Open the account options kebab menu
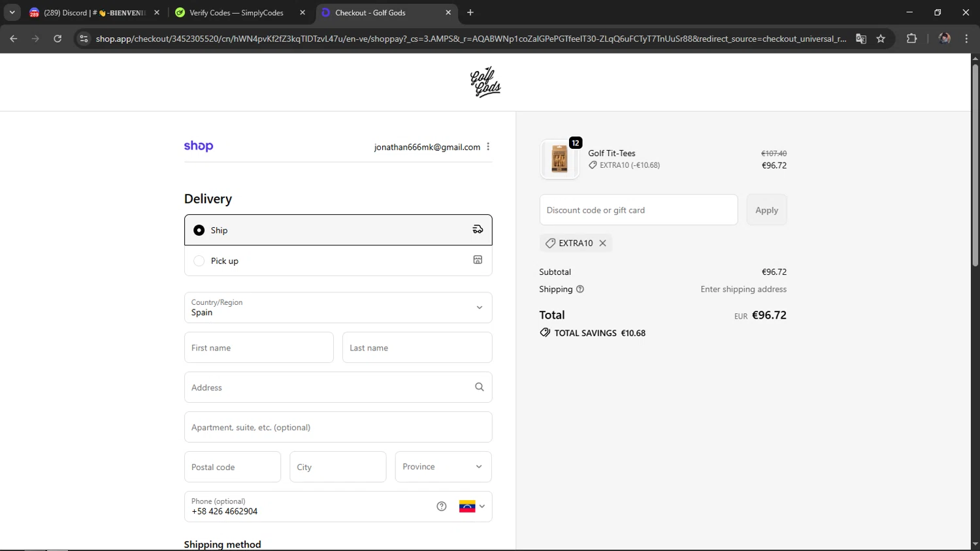 (x=488, y=147)
